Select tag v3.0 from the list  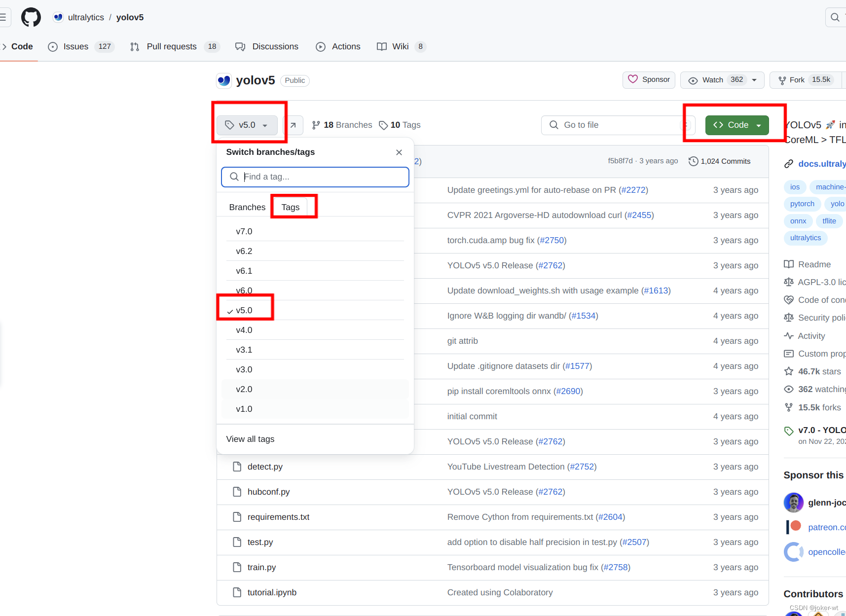(x=315, y=369)
